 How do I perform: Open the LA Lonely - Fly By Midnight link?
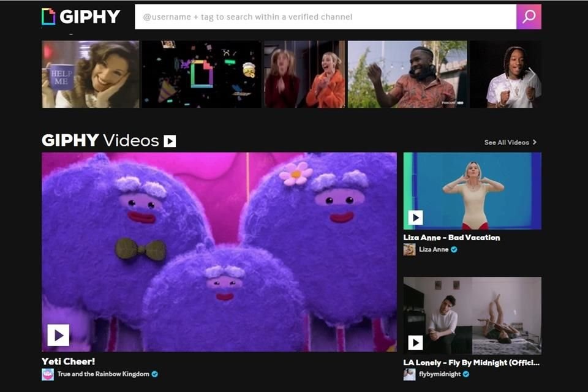click(x=472, y=362)
